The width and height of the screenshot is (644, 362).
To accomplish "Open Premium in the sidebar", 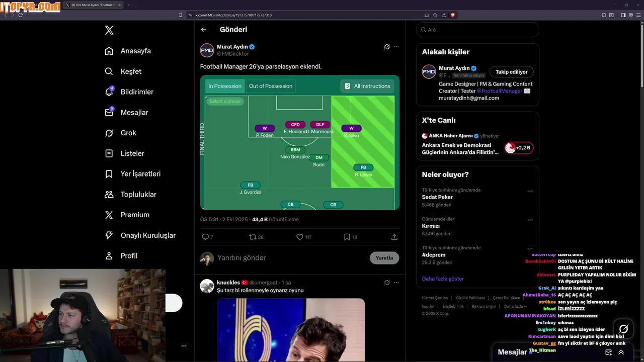I will click(x=127, y=215).
